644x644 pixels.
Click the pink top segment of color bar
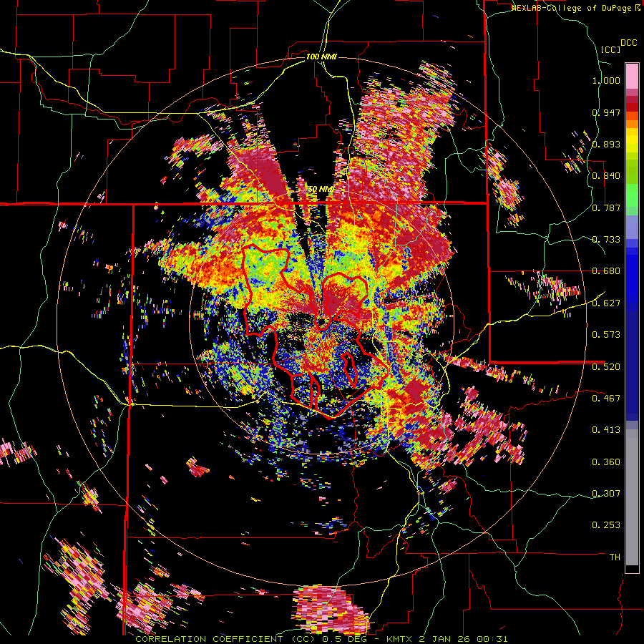[x=632, y=76]
